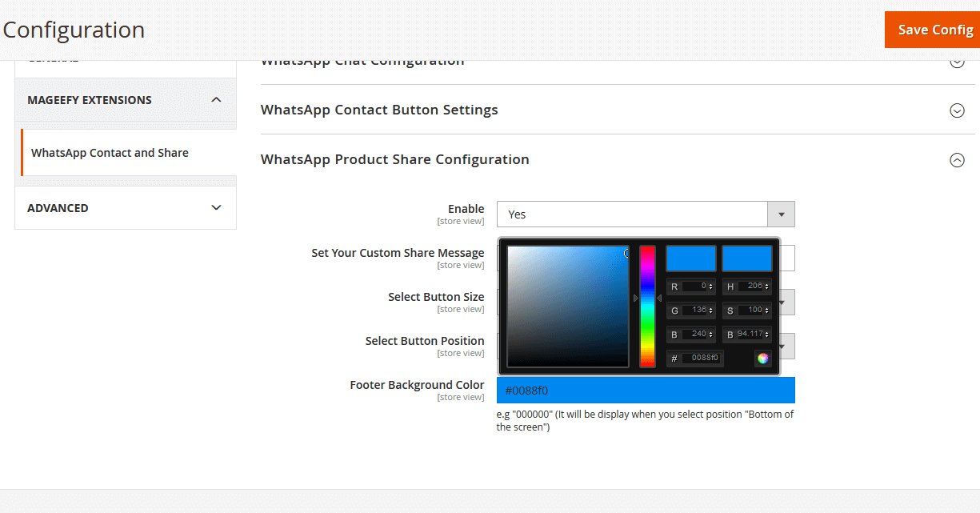Expand the Advanced sidebar section
Screen dimensions: 980x513
[126, 208]
